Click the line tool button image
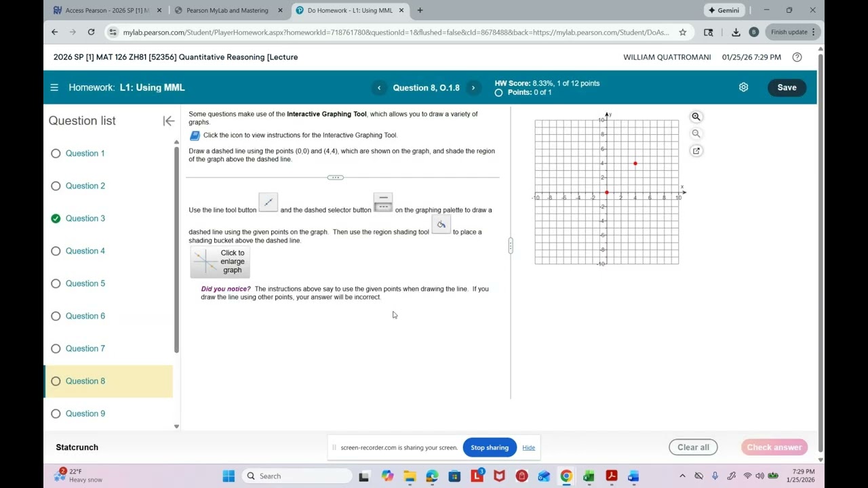The height and width of the screenshot is (488, 868). tap(269, 202)
